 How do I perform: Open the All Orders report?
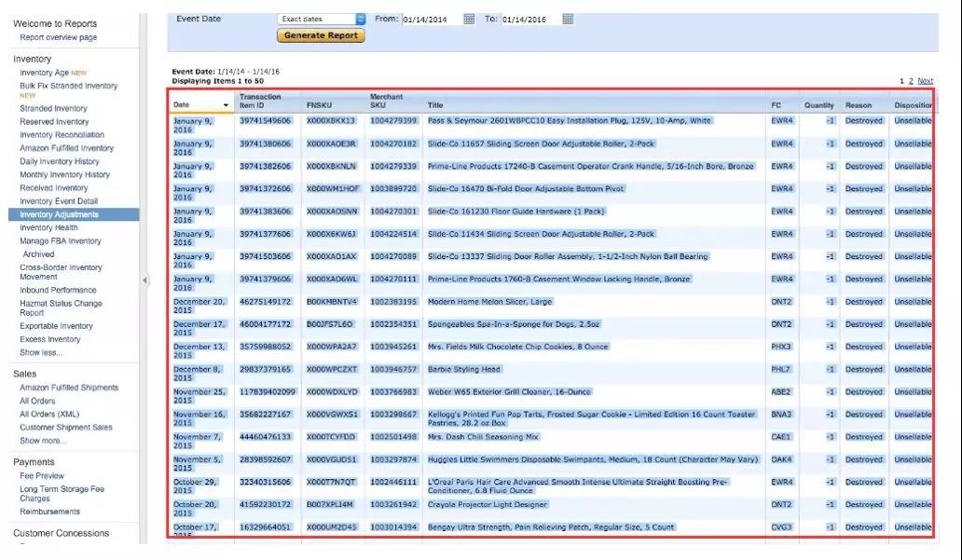[37, 402]
